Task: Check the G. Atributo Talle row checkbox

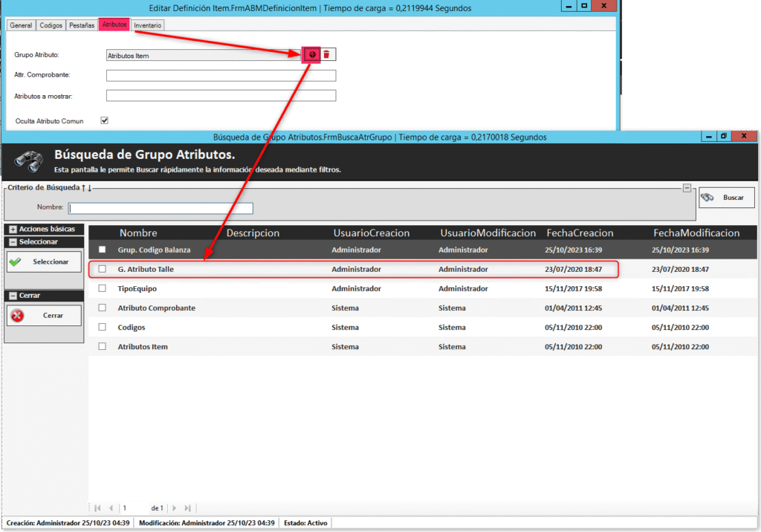Action: coord(103,269)
